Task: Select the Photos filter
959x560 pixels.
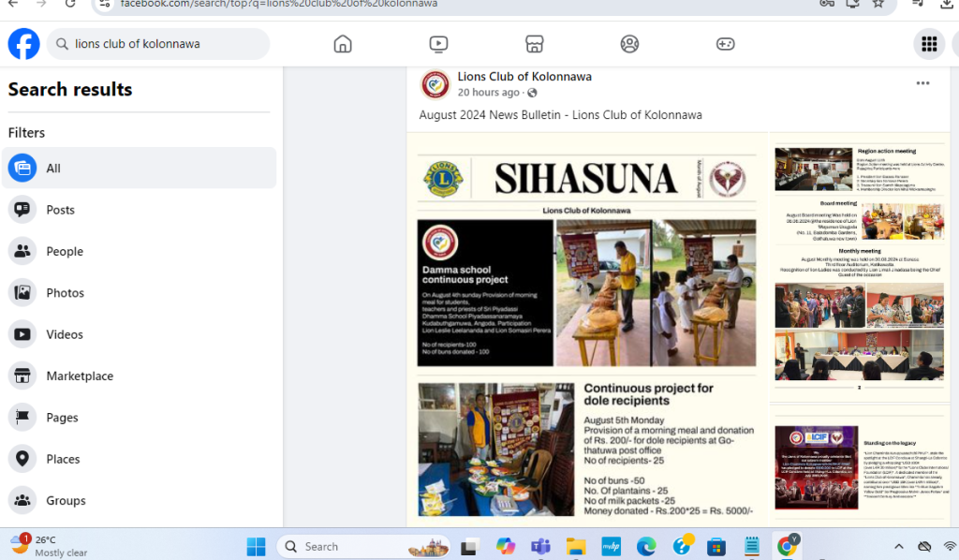Action: tap(140, 293)
